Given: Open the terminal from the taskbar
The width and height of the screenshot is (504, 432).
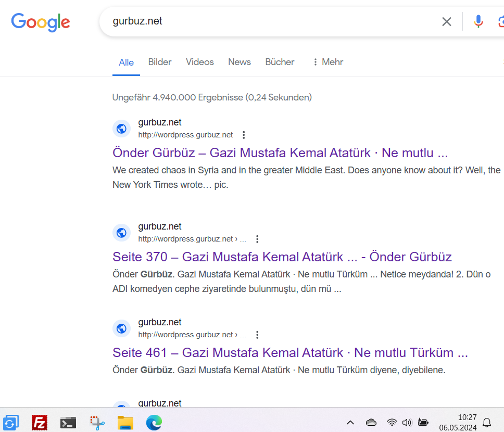Looking at the screenshot, I should click(68, 423).
